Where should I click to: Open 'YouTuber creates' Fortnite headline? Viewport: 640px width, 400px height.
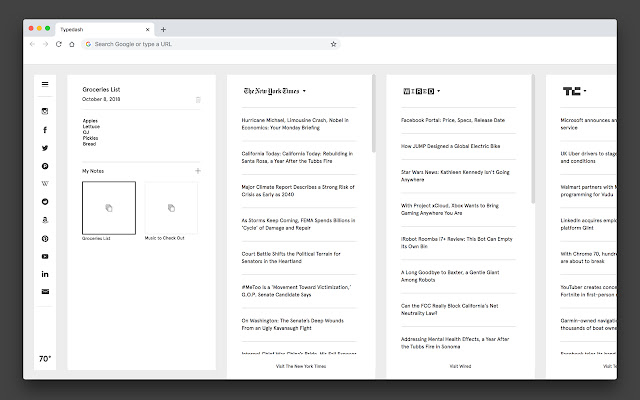click(x=588, y=291)
